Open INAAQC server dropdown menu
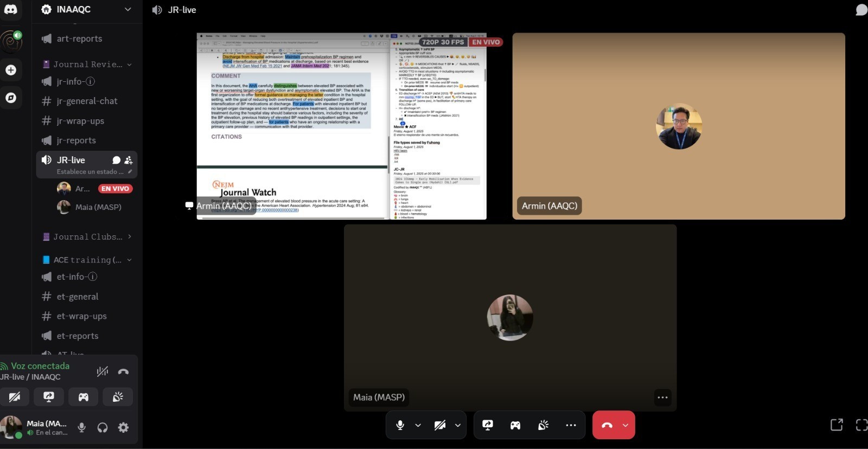 pyautogui.click(x=127, y=9)
